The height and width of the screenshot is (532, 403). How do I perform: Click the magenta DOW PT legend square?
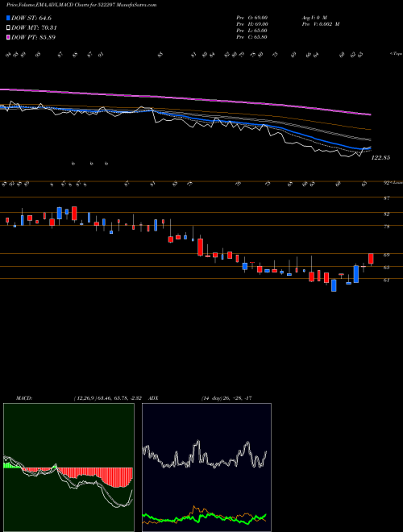9,37
